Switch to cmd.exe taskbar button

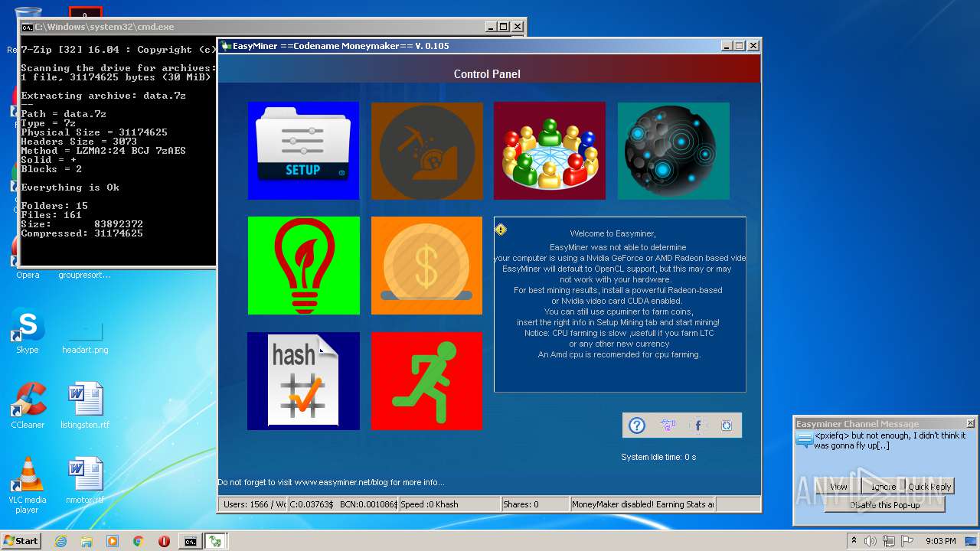click(190, 541)
